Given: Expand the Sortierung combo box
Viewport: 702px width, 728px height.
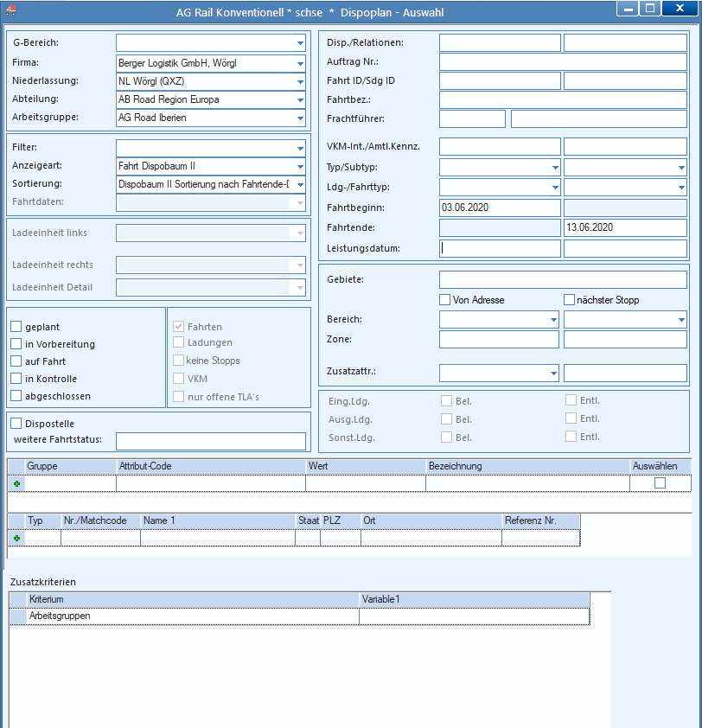Looking at the screenshot, I should (x=300, y=184).
